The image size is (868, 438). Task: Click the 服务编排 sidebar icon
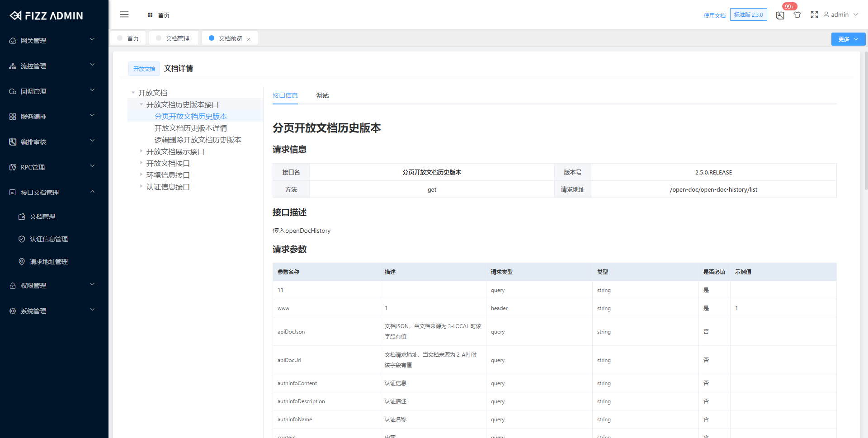point(12,116)
